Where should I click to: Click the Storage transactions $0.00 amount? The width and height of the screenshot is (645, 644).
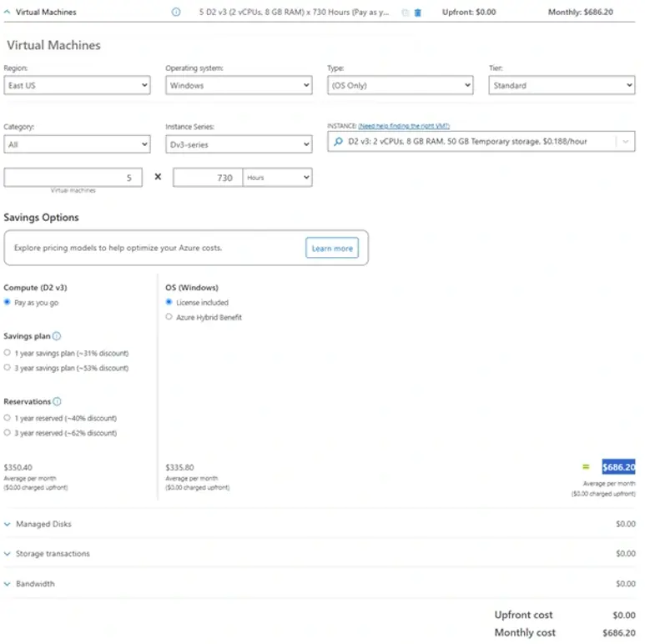(x=625, y=554)
